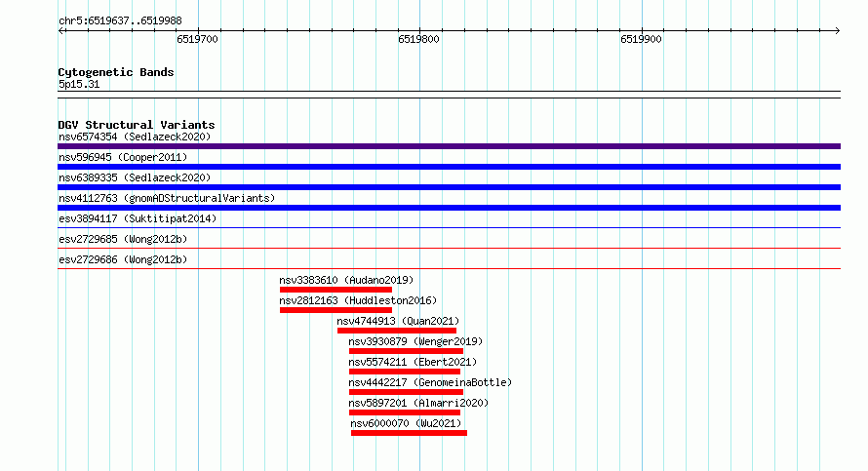Select the 5p15.31 cytogenetic band label
Image resolution: width=868 pixels, height=471 pixels.
[x=79, y=84]
